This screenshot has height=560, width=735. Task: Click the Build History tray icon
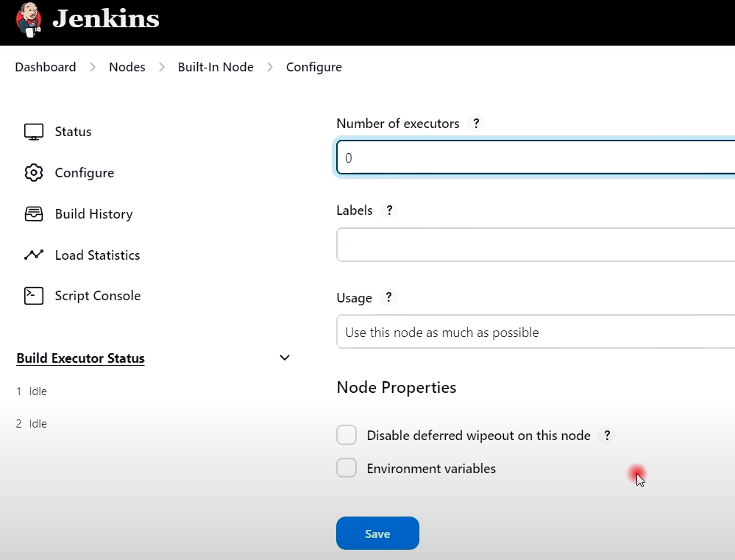[34, 214]
